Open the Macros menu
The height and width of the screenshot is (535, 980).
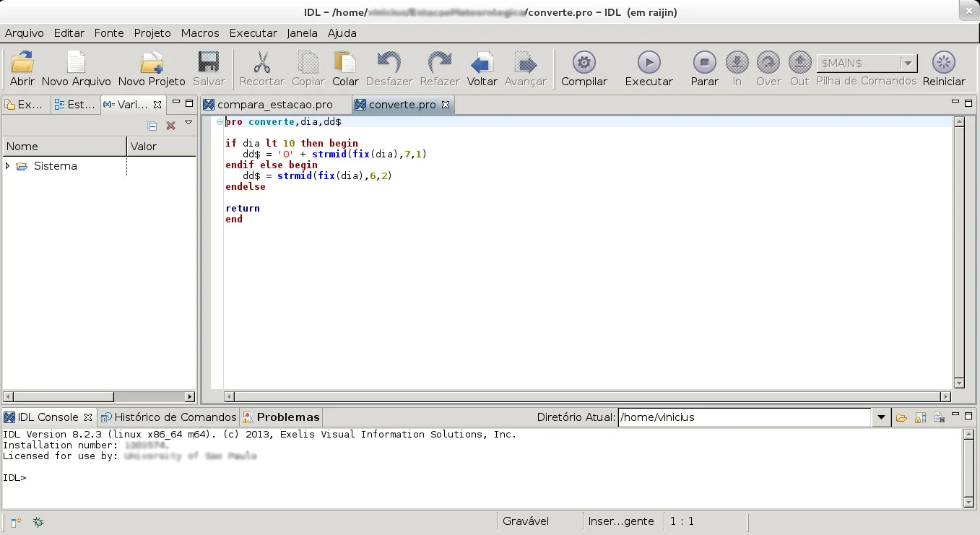(x=200, y=33)
